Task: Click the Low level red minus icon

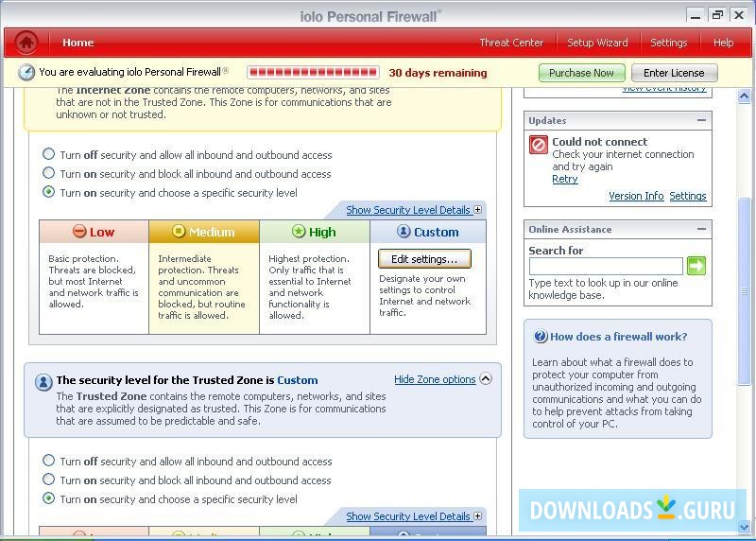Action: pos(79,231)
